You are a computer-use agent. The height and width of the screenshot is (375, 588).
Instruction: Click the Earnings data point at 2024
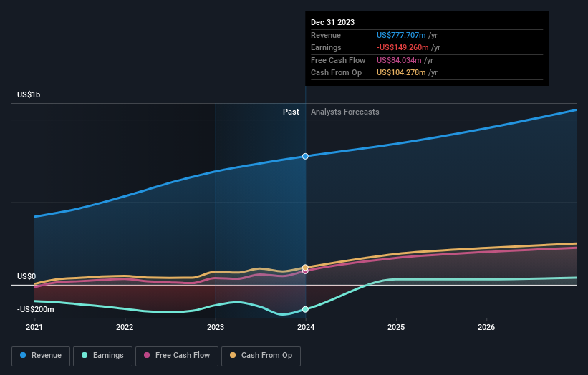coord(305,309)
